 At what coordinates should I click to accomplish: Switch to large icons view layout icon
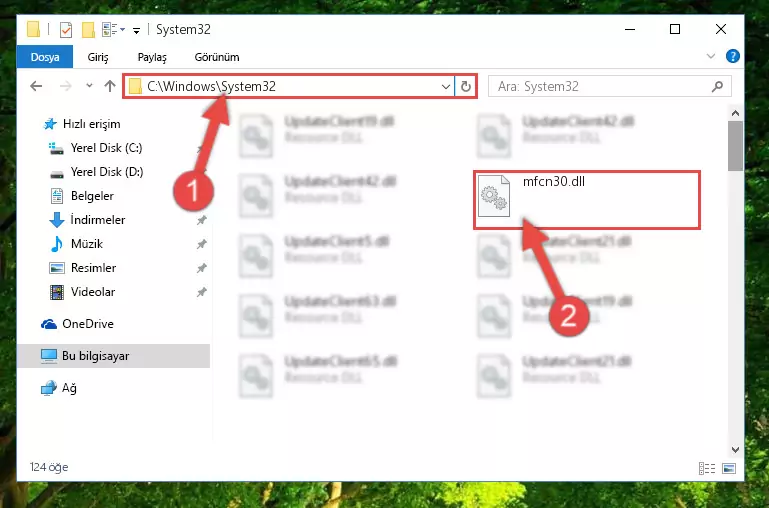click(x=729, y=468)
